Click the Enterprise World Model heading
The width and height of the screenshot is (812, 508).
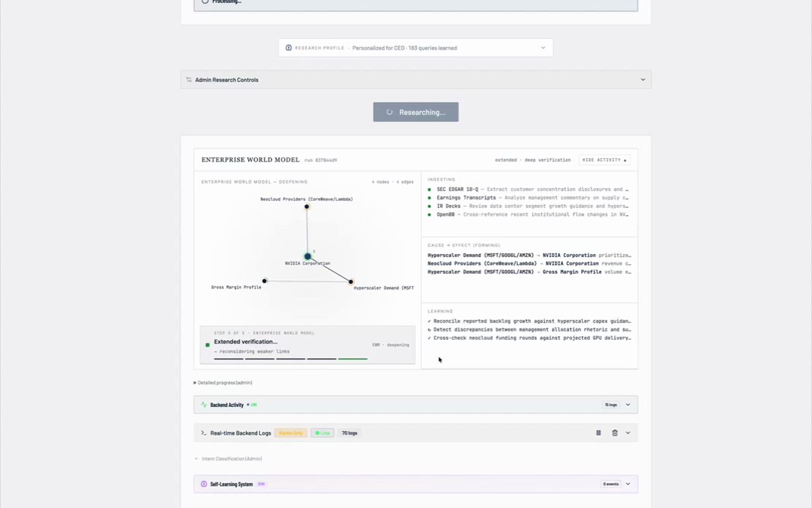click(x=251, y=160)
